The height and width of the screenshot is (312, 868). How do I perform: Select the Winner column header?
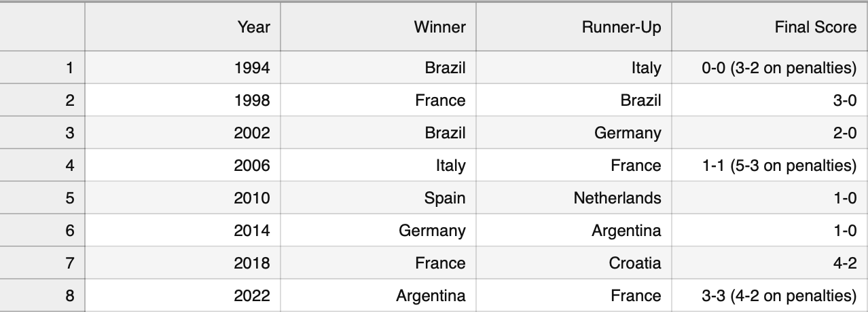click(x=378, y=27)
